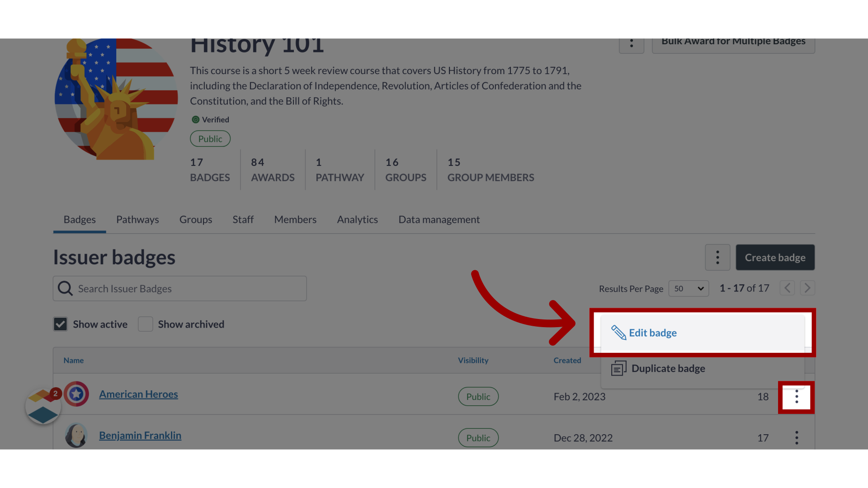868x488 pixels.
Task: Click the three-dot menu icon top right header
Action: [631, 42]
